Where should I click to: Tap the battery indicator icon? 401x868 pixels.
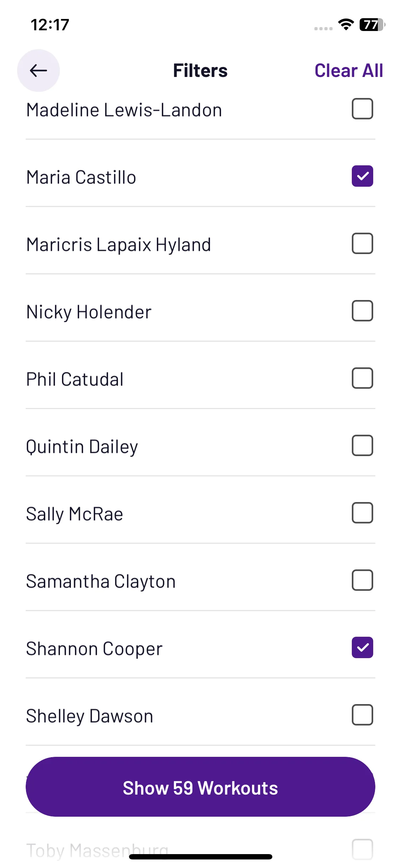[372, 25]
